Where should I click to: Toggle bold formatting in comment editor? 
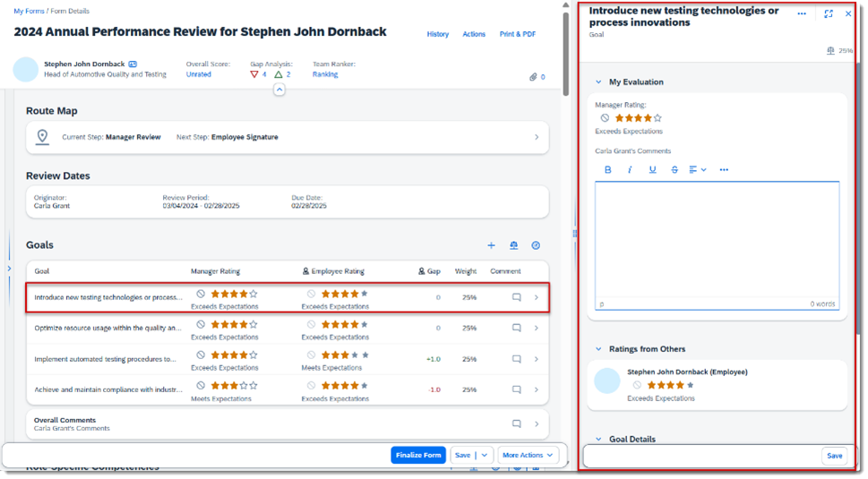[x=608, y=170]
